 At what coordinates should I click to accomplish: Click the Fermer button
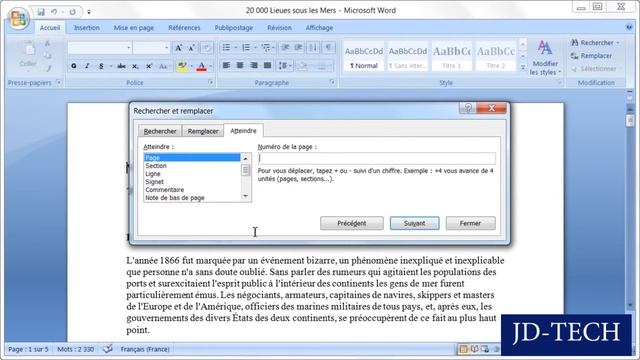[x=470, y=223]
